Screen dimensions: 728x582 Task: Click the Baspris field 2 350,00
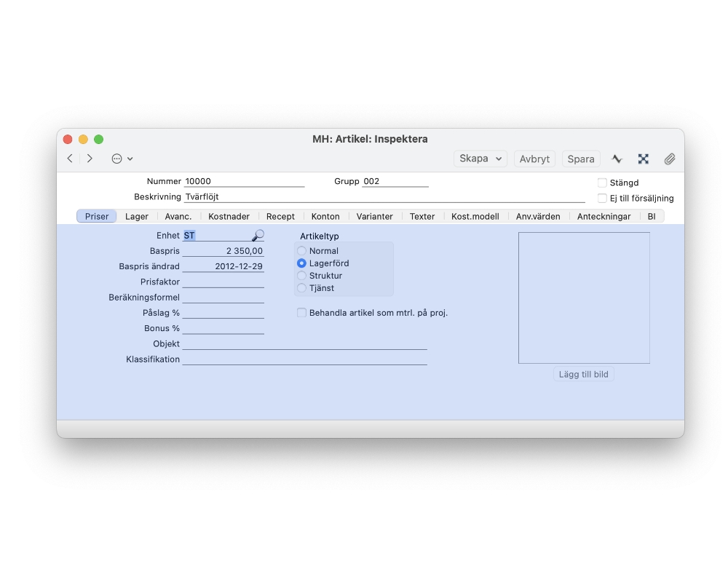(223, 250)
